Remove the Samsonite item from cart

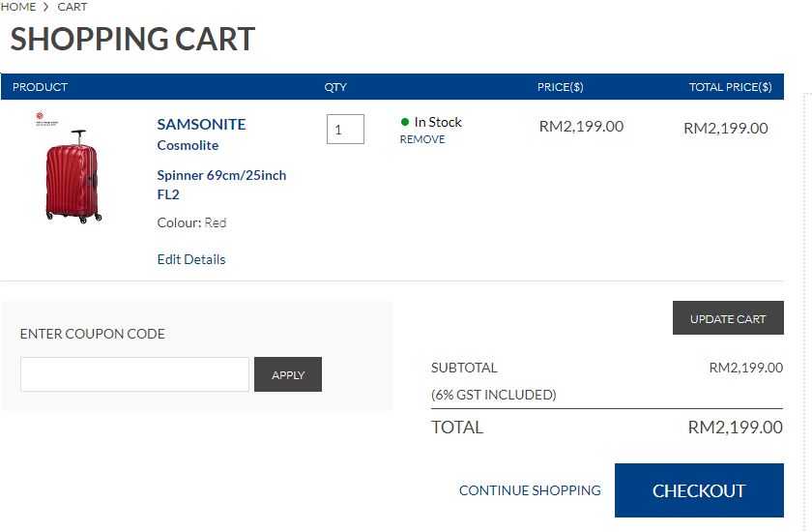tap(422, 139)
